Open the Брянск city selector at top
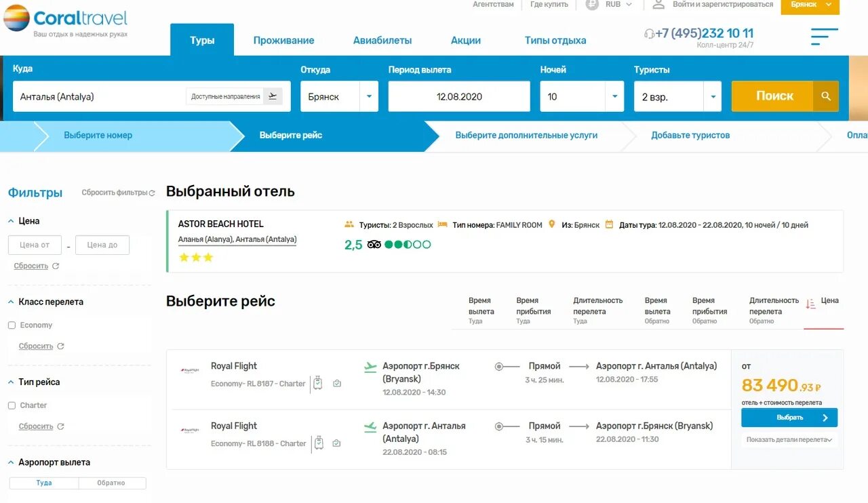 (x=810, y=5)
